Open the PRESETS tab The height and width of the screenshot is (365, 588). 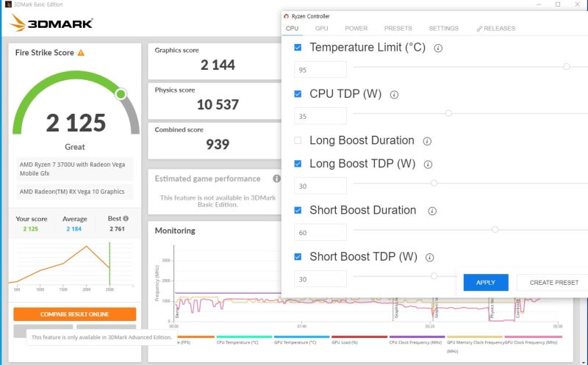pos(398,29)
